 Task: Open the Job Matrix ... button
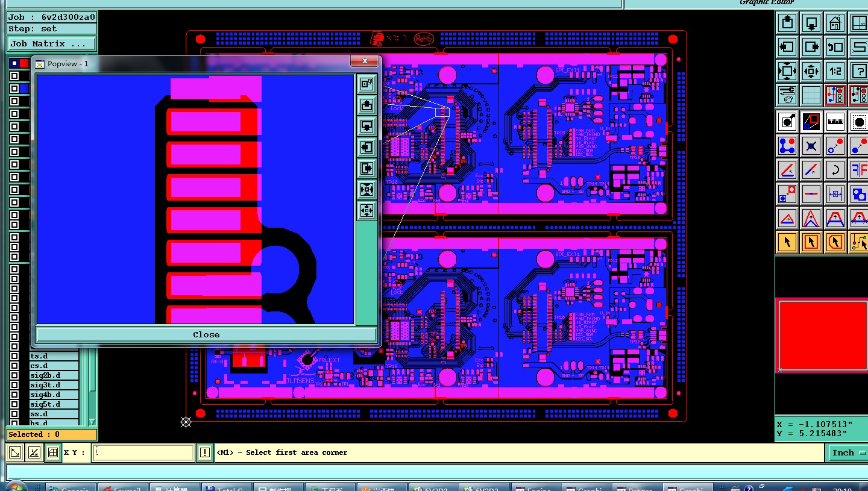52,43
